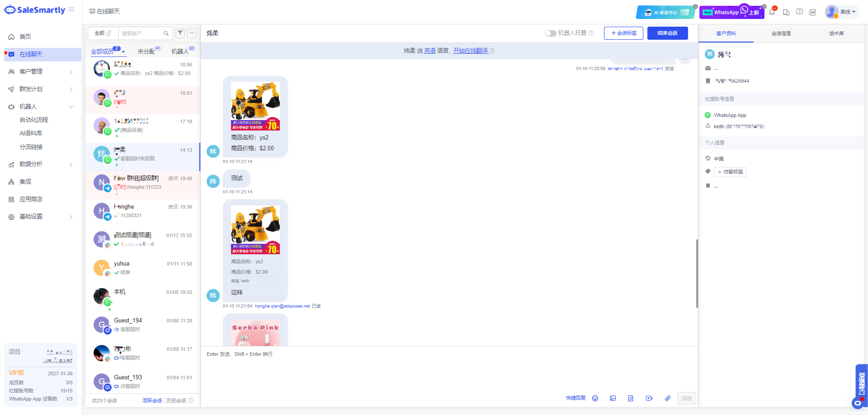This screenshot has width=868, height=415.
Task: Attach an audio file
Action: pos(631,398)
